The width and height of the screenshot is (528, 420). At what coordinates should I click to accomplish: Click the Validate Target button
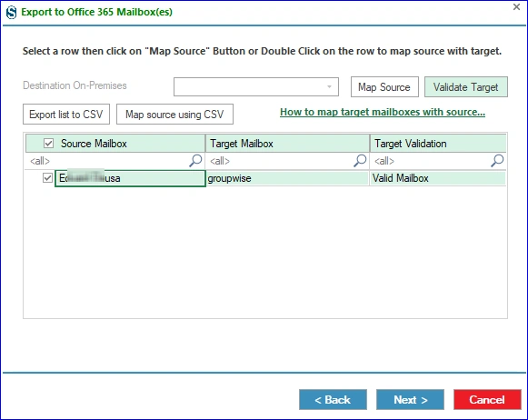pyautogui.click(x=466, y=87)
